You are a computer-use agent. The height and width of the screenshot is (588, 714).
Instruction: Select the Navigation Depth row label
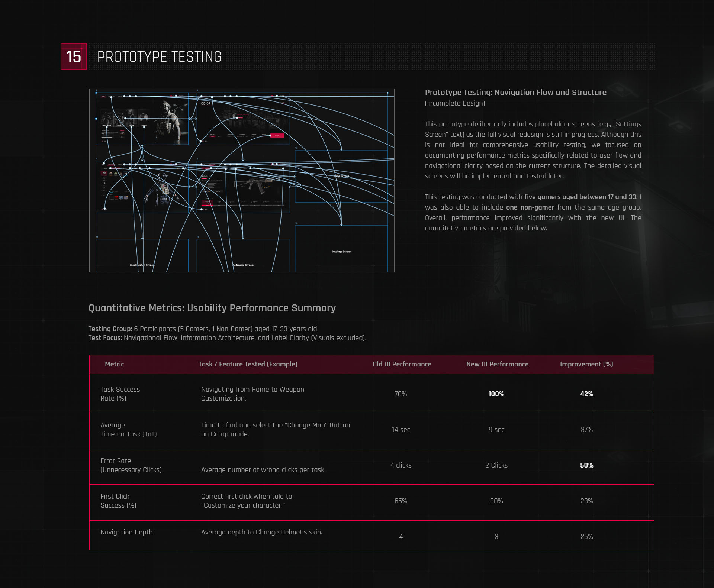pyautogui.click(x=126, y=532)
